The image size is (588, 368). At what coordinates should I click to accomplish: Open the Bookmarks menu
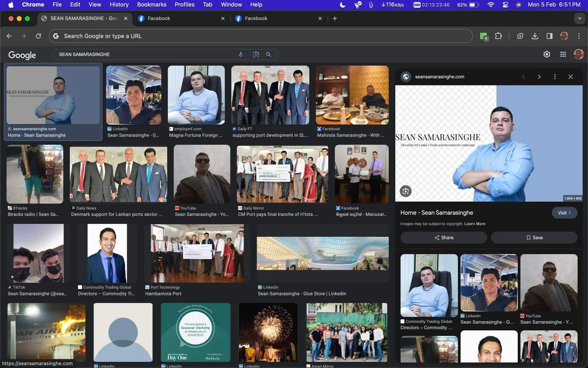point(152,5)
